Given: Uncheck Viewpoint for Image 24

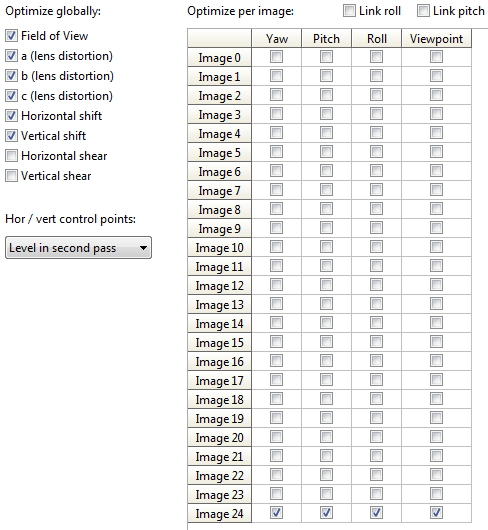Looking at the screenshot, I should click(436, 513).
